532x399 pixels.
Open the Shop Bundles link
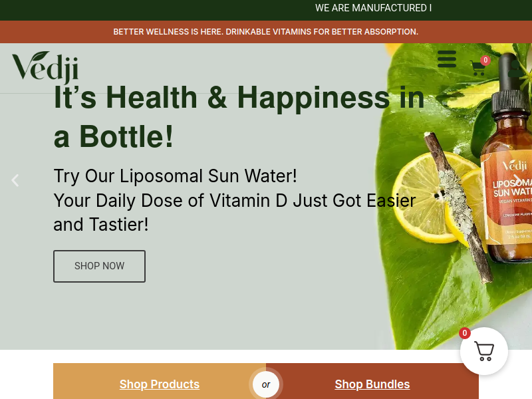coord(372,384)
